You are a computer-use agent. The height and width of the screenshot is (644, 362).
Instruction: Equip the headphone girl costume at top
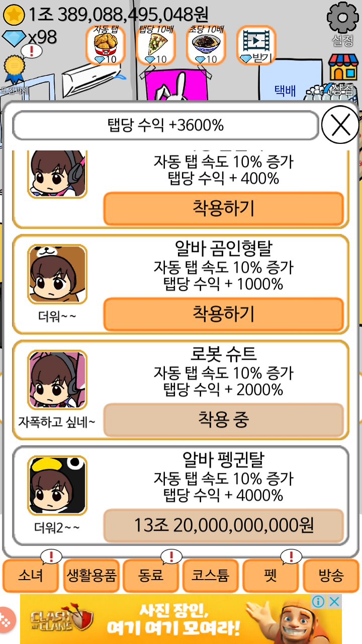224,208
